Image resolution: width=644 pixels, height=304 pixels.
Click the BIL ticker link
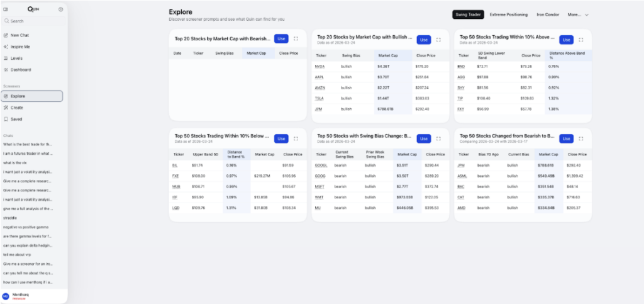[175, 165]
